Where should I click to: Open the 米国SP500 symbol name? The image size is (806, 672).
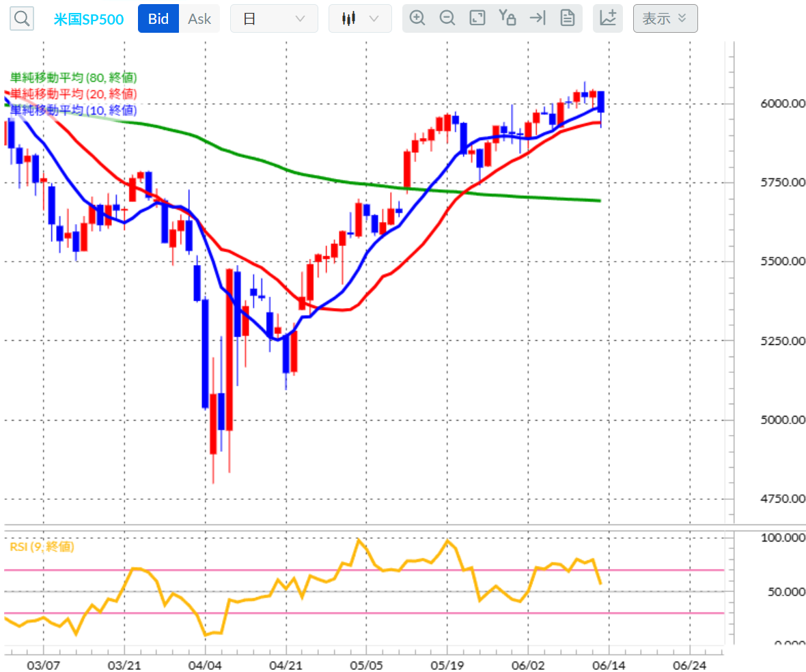click(x=88, y=19)
